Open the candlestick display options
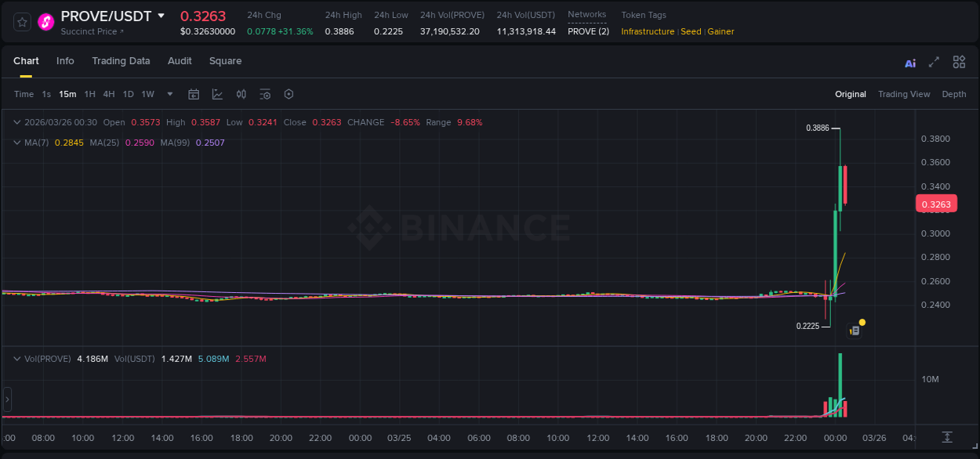Viewport: 980px width, 459px height. pyautogui.click(x=241, y=94)
